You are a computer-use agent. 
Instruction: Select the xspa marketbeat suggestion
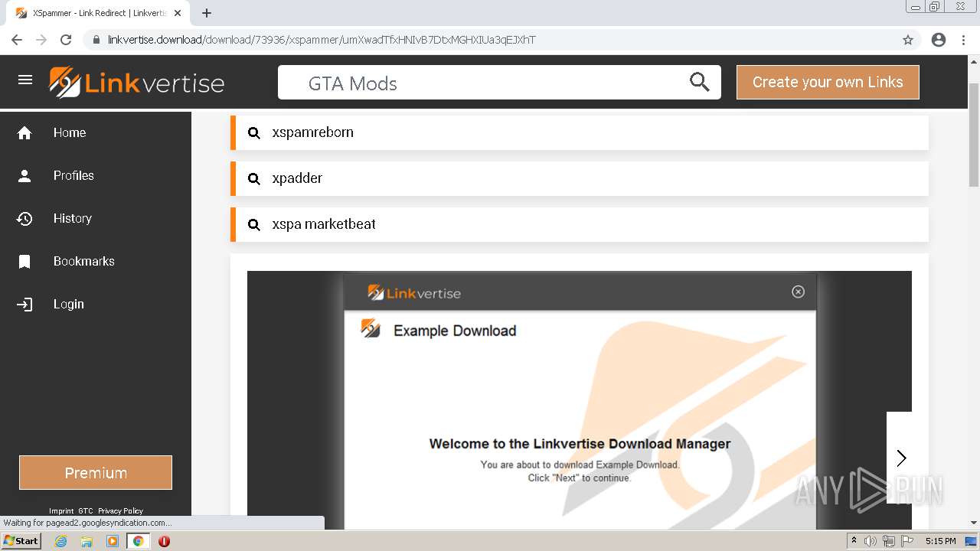click(580, 224)
